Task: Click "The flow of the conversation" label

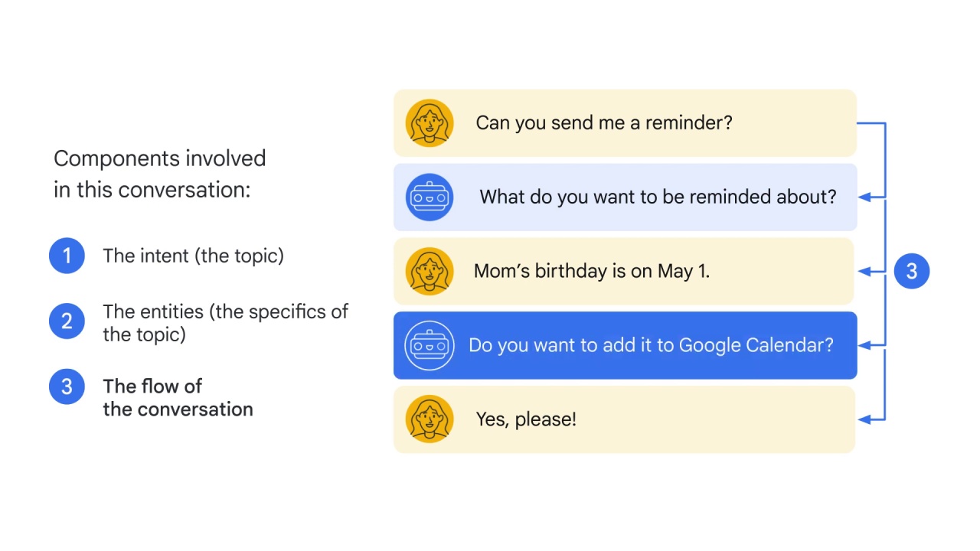Action: tap(178, 397)
